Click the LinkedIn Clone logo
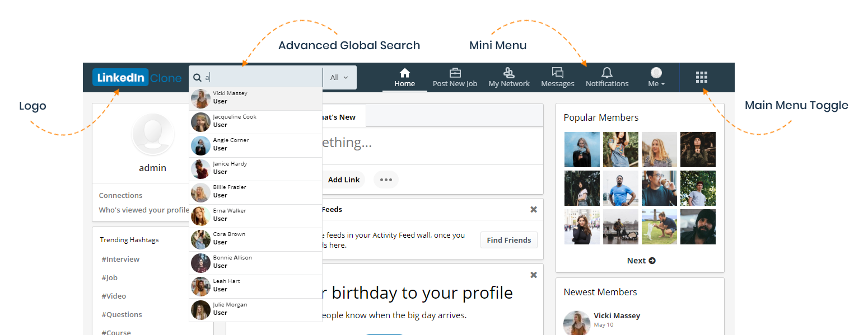The height and width of the screenshot is (335, 868). point(137,78)
